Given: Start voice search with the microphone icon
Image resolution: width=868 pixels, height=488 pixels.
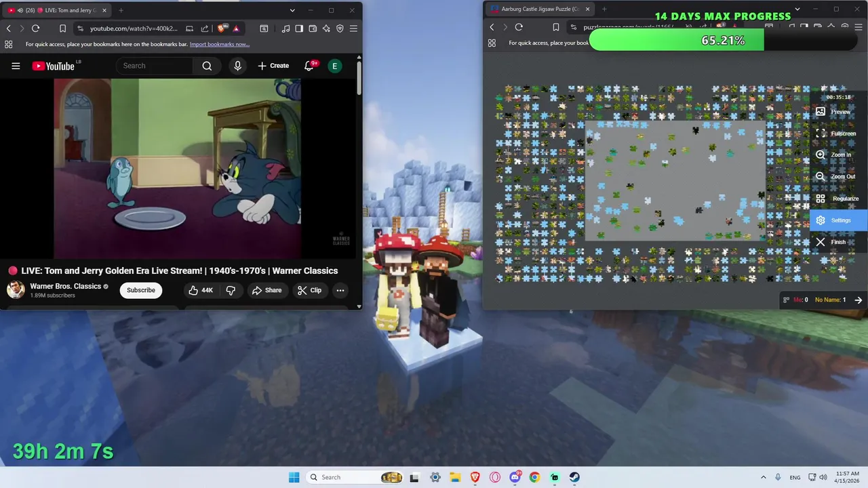Looking at the screenshot, I should click(237, 66).
